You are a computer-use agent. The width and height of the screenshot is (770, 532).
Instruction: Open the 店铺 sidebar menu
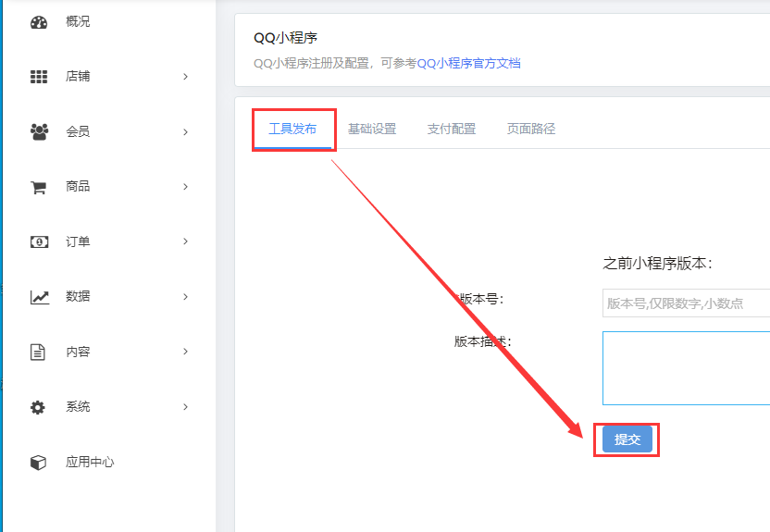pos(78,76)
